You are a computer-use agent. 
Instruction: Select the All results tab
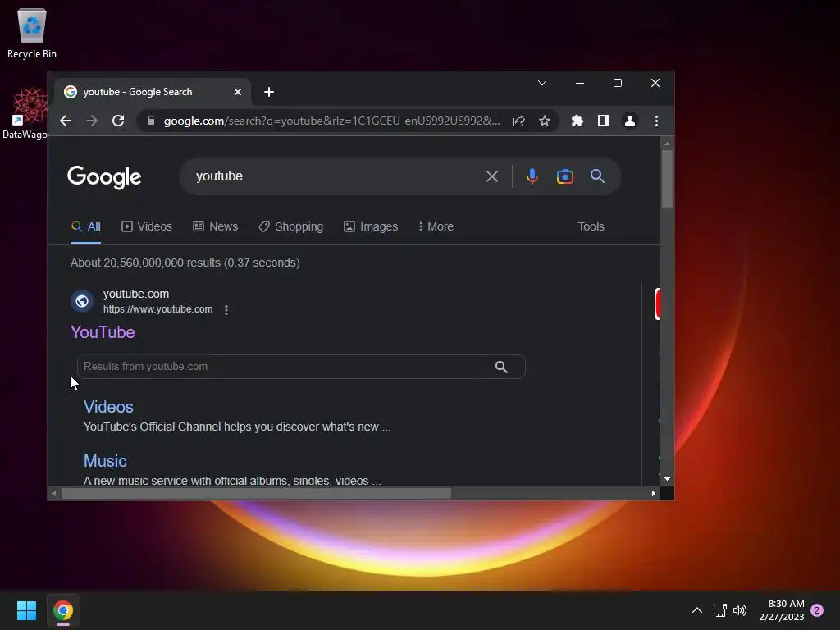85,226
